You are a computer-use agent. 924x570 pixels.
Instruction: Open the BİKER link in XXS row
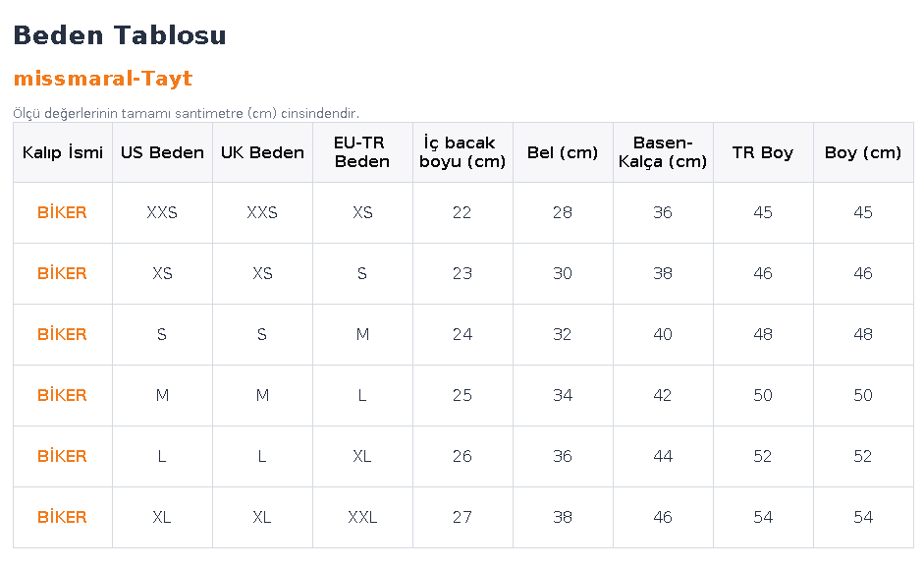[62, 212]
